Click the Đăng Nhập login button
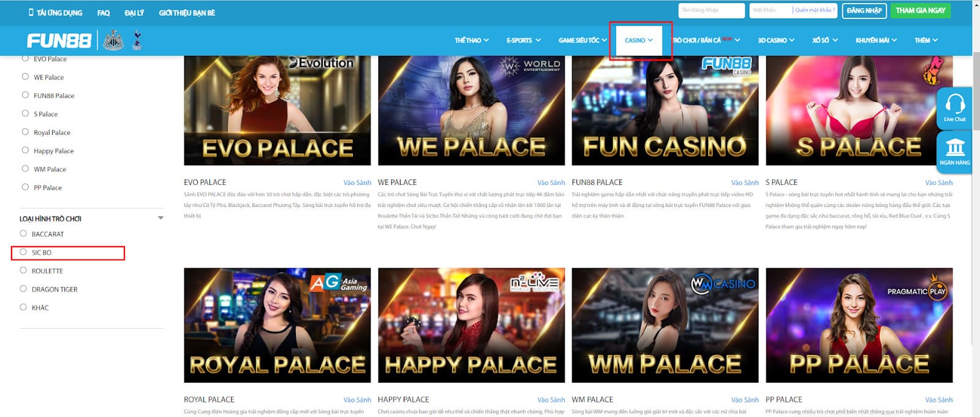This screenshot has height=417, width=980. [x=864, y=10]
